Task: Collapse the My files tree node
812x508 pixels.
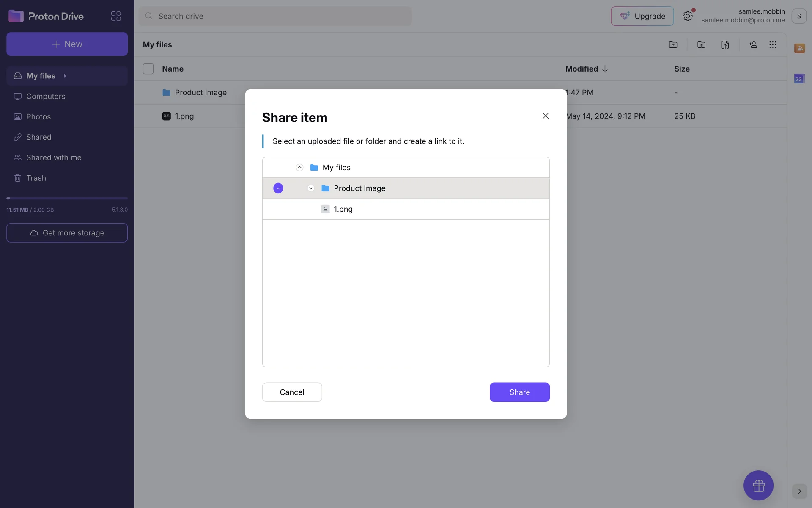Action: pos(299,168)
